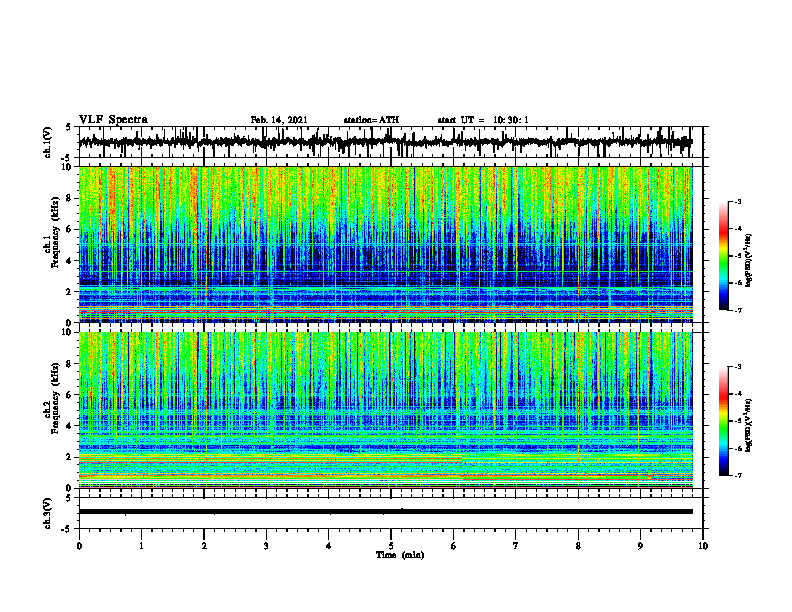Click the ch.3(V) axis label
The width and height of the screenshot is (792, 612).
48,513
